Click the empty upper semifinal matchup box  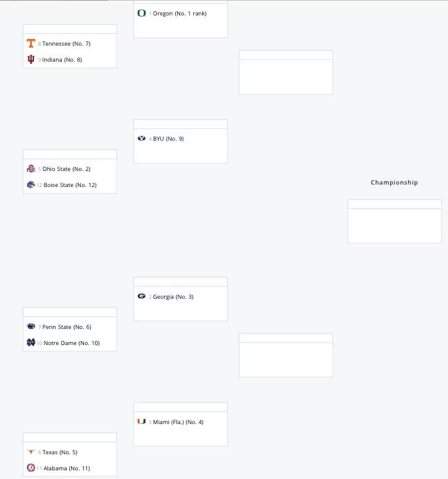[x=286, y=77]
